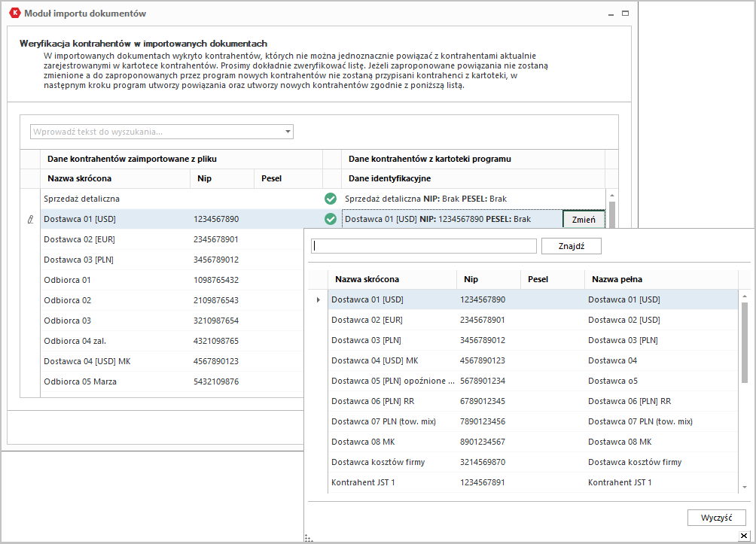Close the contractor lookup popup with X
The width and height of the screenshot is (756, 544).
tap(744, 535)
